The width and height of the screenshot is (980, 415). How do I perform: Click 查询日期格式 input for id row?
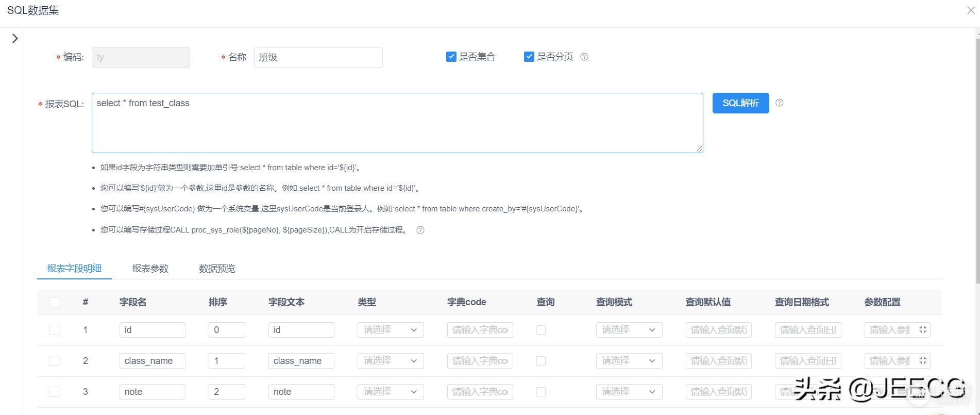pos(808,330)
